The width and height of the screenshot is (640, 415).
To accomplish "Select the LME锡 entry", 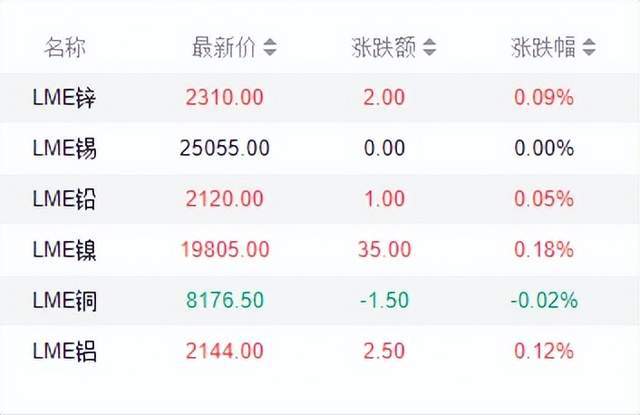I will tap(64, 148).
